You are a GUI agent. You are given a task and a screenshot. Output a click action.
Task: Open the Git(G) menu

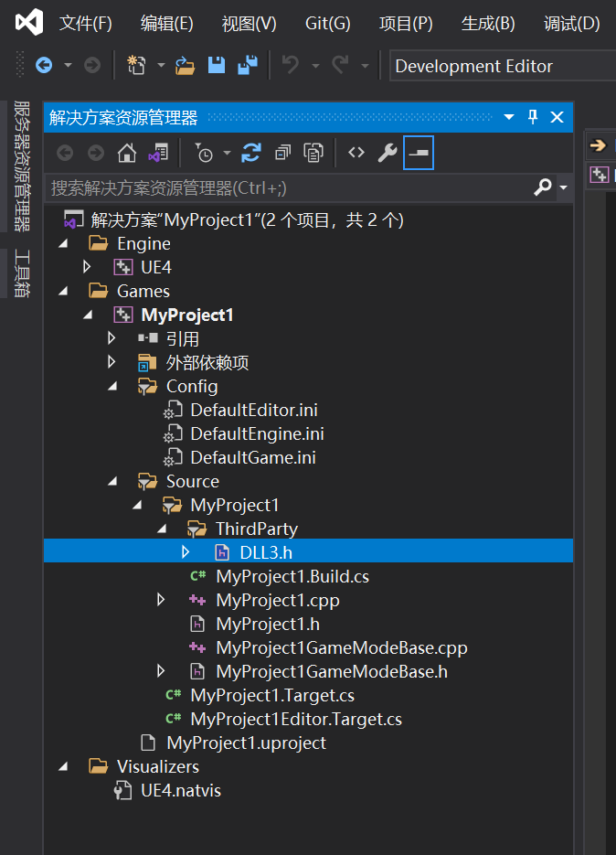[x=327, y=23]
